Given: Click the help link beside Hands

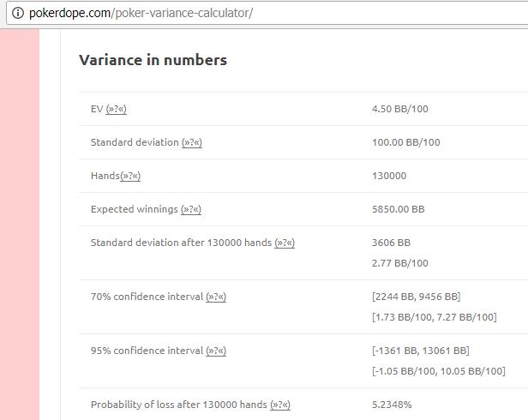Looking at the screenshot, I should pos(130,176).
